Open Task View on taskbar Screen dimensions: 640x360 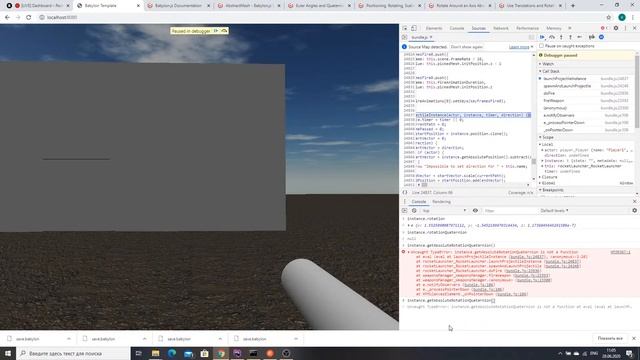click(138, 353)
